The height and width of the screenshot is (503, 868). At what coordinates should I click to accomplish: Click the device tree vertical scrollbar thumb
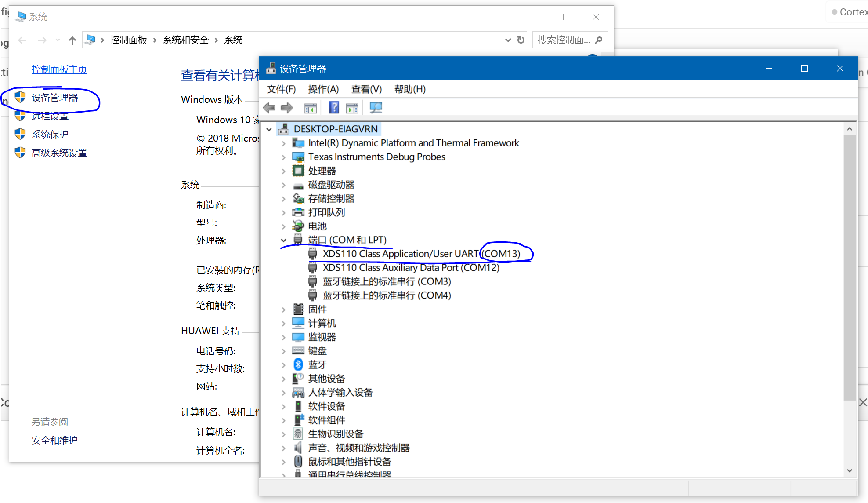850,267
